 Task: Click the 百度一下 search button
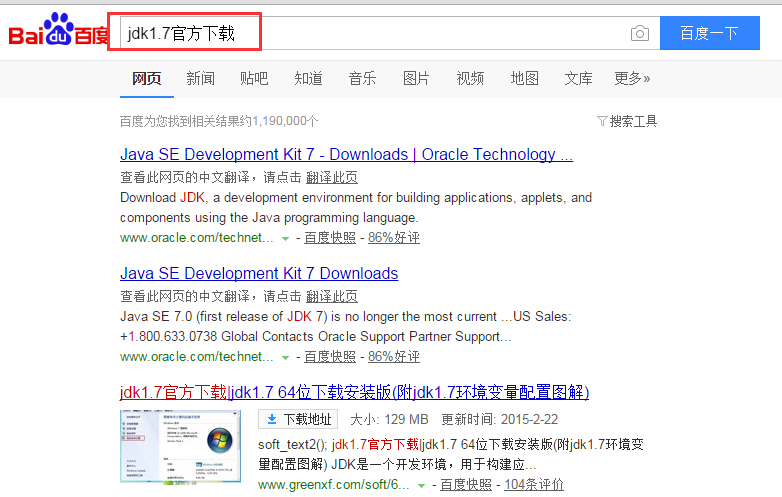pyautogui.click(x=710, y=33)
